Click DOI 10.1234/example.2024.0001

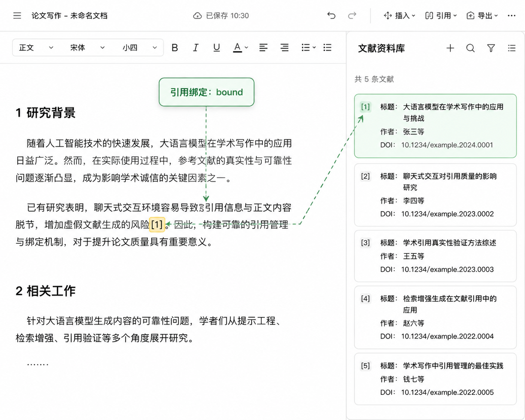(x=447, y=145)
